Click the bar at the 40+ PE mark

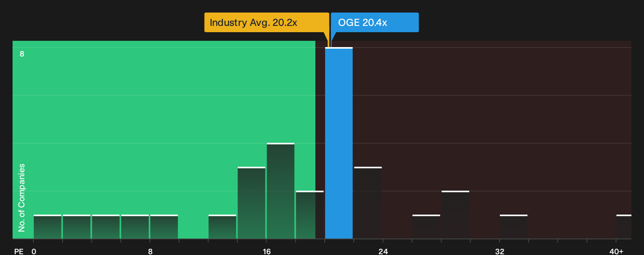624,227
